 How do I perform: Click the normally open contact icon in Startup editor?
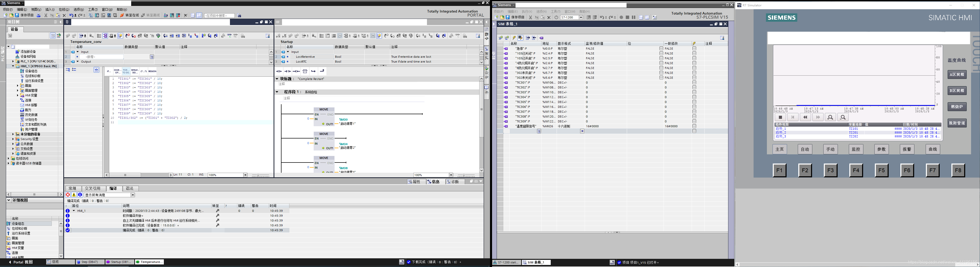279,71
